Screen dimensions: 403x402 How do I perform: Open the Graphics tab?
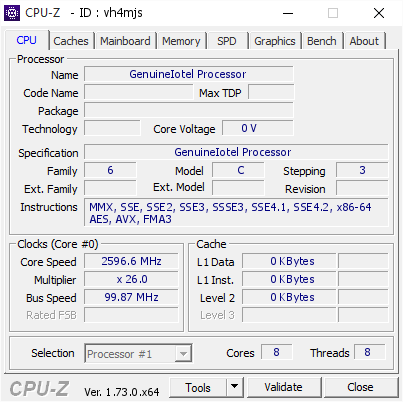(275, 41)
